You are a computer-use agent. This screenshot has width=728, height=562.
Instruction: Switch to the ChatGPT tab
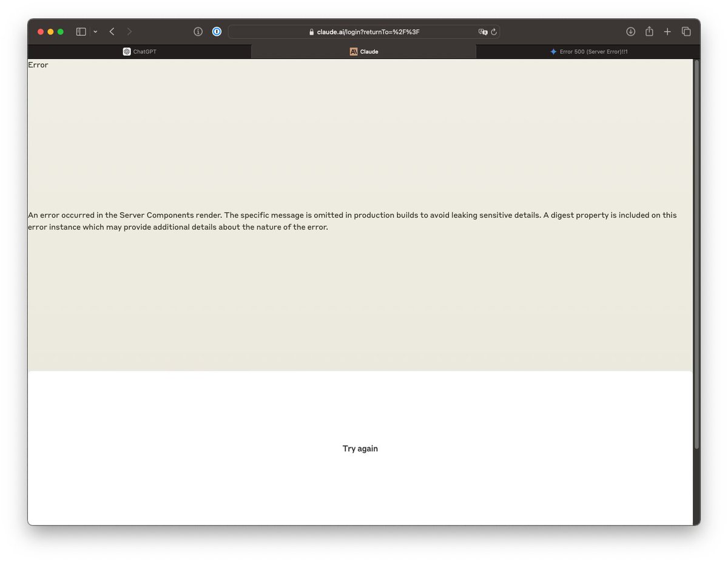pos(140,52)
